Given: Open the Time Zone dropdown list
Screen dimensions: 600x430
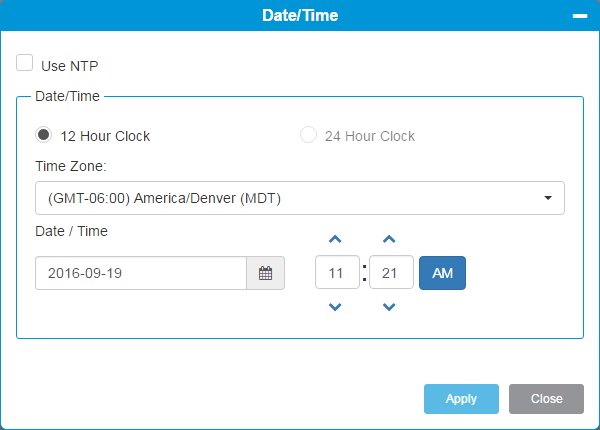Looking at the screenshot, I should pos(300,198).
